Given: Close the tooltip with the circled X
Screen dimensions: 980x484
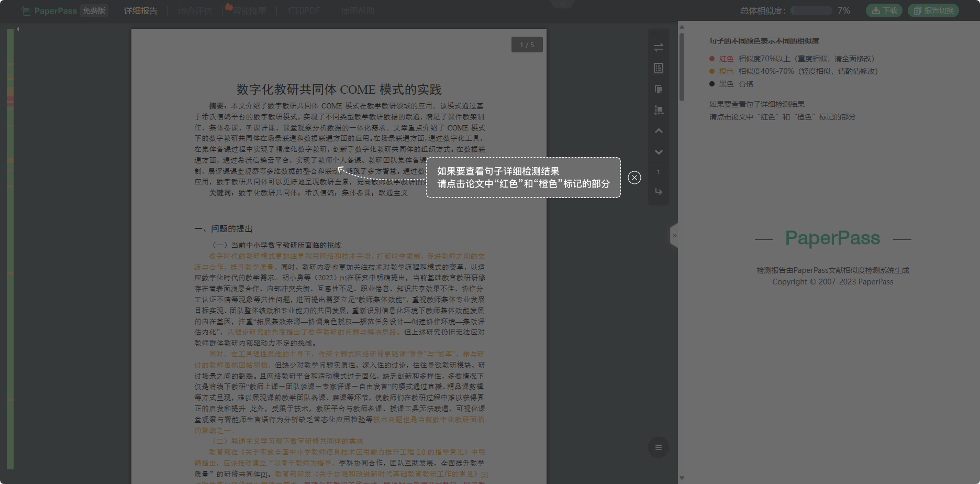Looking at the screenshot, I should (634, 178).
